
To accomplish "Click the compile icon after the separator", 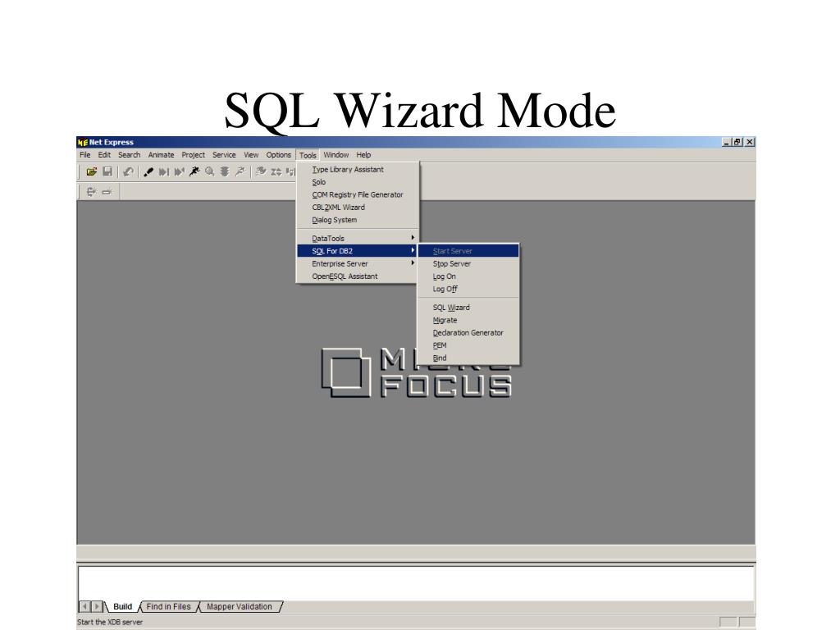I will pos(261,171).
